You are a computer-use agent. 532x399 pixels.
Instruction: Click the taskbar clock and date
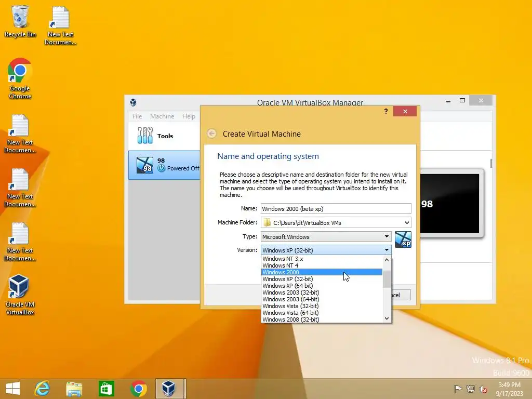509,389
